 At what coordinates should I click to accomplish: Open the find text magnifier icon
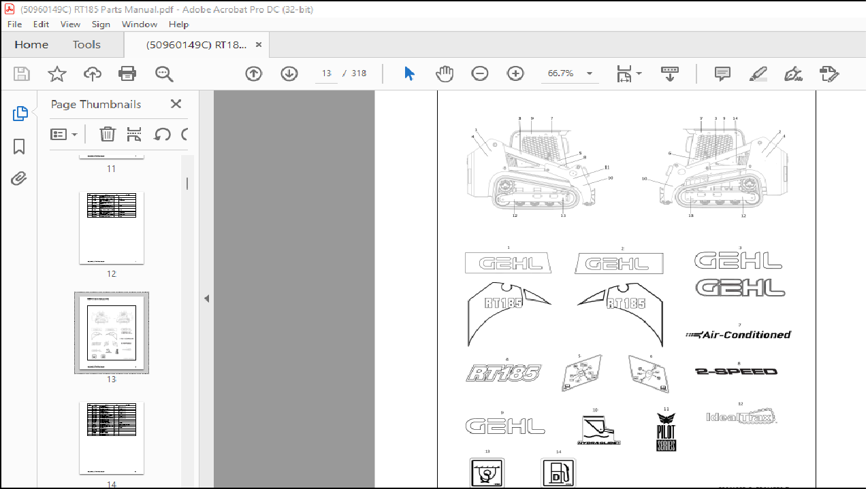pyautogui.click(x=163, y=73)
